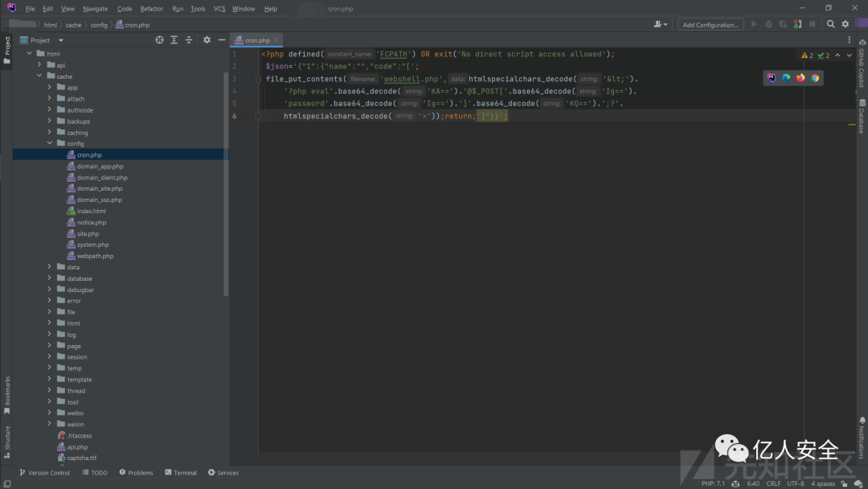Open the user account dropdown icon

click(x=661, y=24)
